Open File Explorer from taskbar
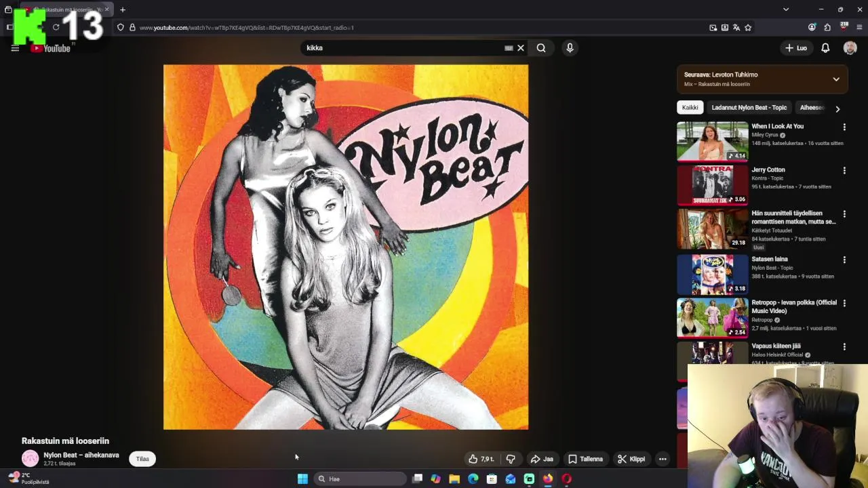Image resolution: width=868 pixels, height=488 pixels. 454,479
